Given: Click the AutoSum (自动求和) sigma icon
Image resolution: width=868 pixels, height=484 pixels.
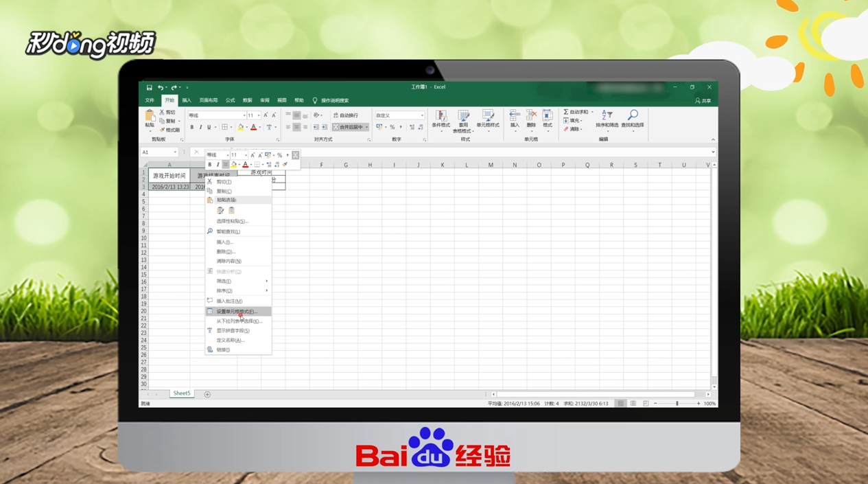Looking at the screenshot, I should pos(566,112).
